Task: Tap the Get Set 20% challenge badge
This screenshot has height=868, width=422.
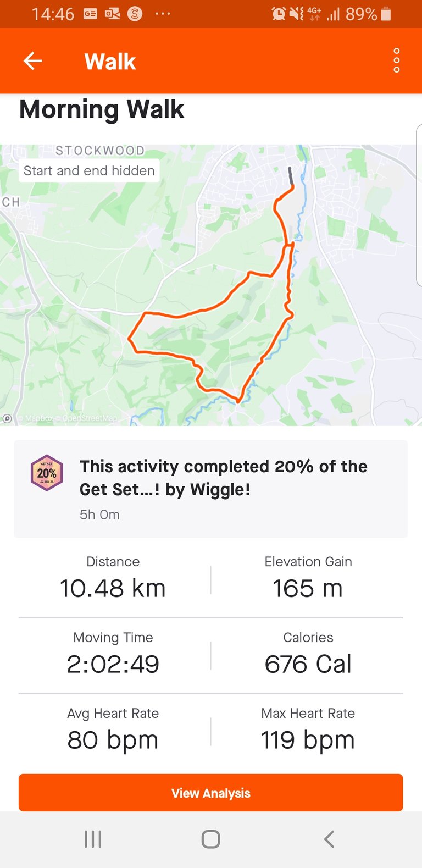Action: pyautogui.click(x=47, y=473)
